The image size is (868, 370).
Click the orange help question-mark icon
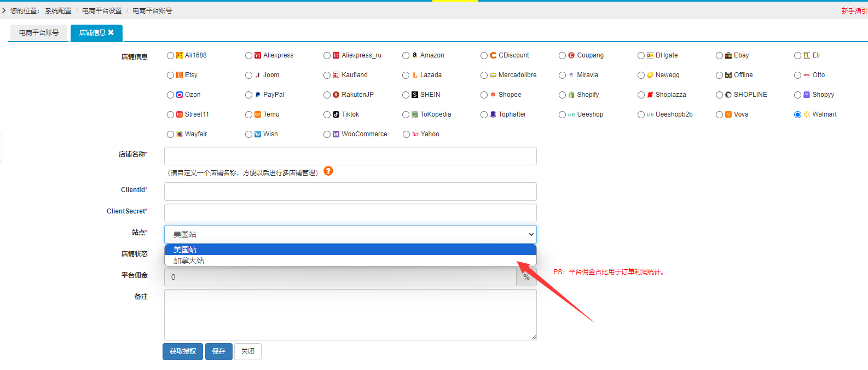click(328, 171)
